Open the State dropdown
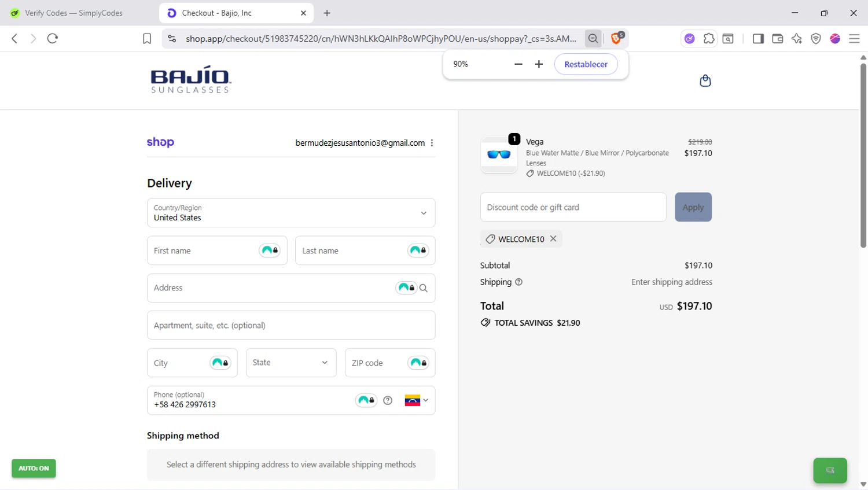868x490 pixels. coord(291,363)
